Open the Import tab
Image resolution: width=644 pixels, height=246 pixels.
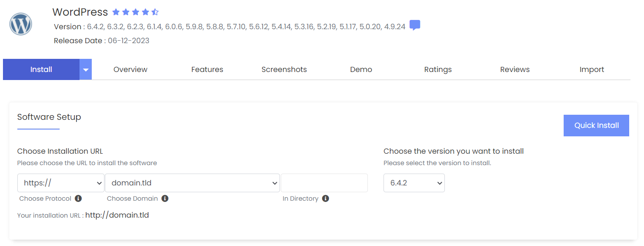point(592,69)
